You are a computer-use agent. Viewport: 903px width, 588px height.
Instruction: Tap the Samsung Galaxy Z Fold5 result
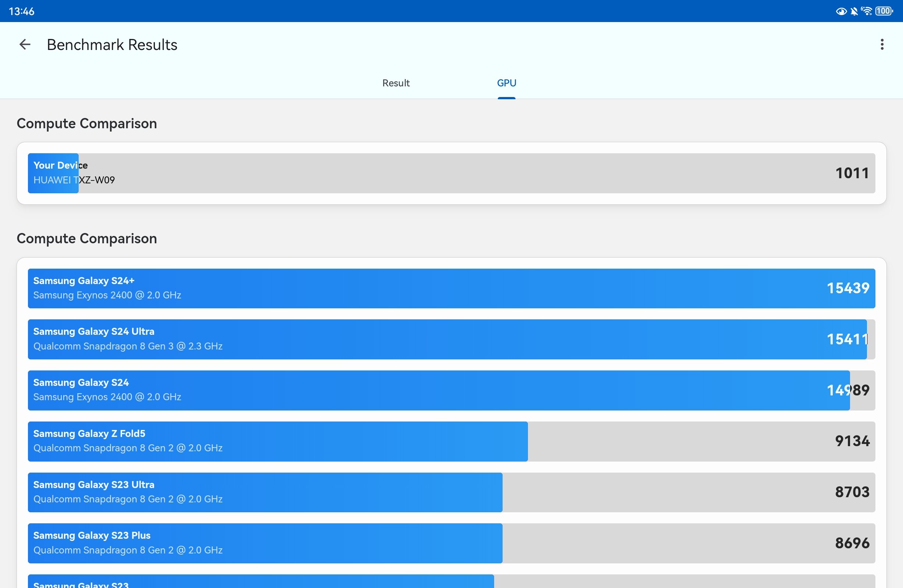click(451, 441)
